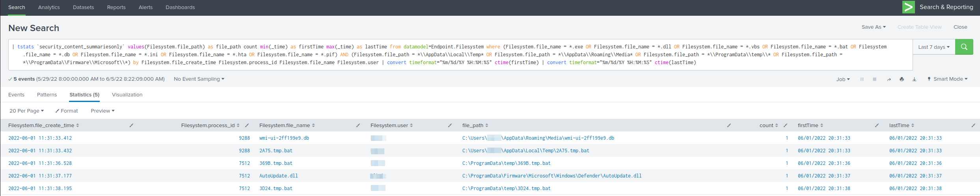Edit format of file_path column with pencil
The height and width of the screenshot is (196, 980).
[x=729, y=126]
